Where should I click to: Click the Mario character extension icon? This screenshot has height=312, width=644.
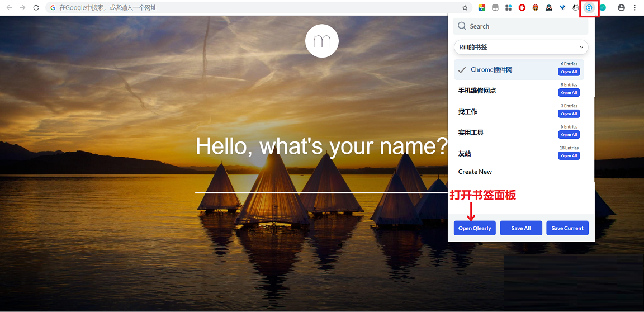(x=535, y=8)
